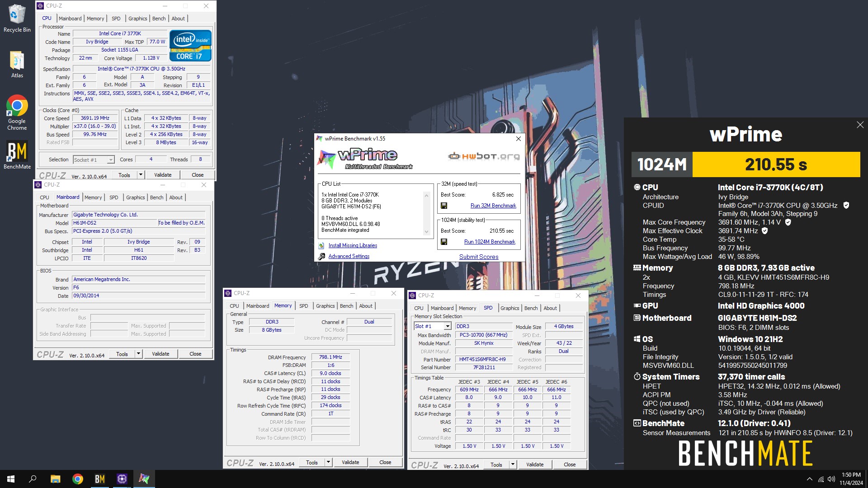The height and width of the screenshot is (488, 868).
Task: Expand the Tools arrow in the Memory window
Action: point(329,462)
